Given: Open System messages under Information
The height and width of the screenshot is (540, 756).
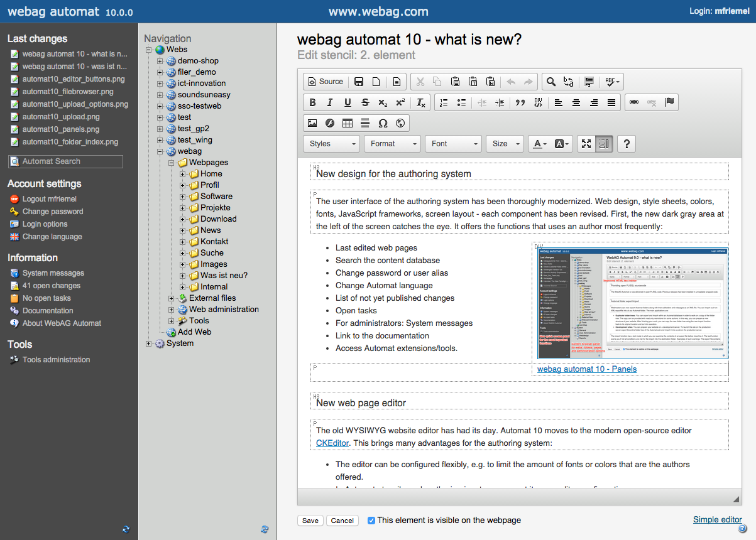Looking at the screenshot, I should tap(53, 273).
